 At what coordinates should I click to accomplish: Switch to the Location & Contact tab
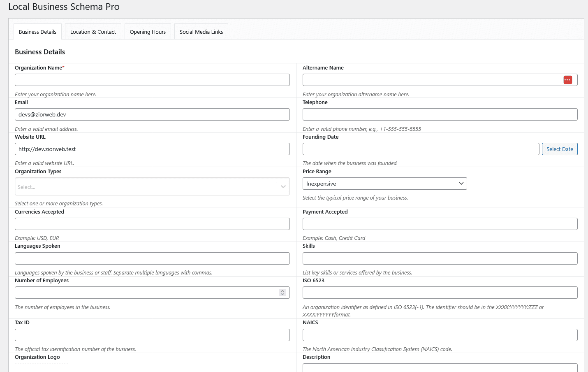pyautogui.click(x=93, y=32)
